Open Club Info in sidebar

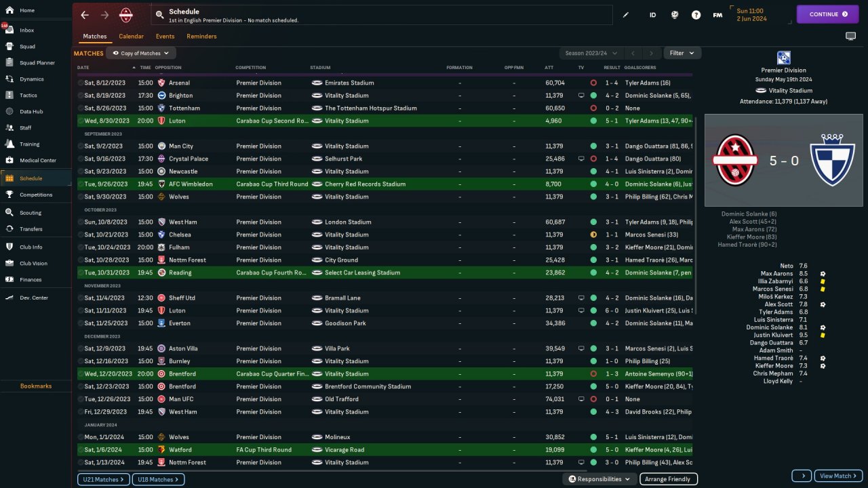(x=35, y=247)
